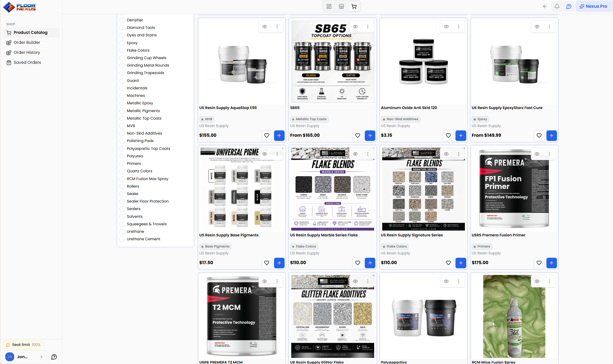
Task: Check the Metallic Pigments filter
Action: coord(122,111)
